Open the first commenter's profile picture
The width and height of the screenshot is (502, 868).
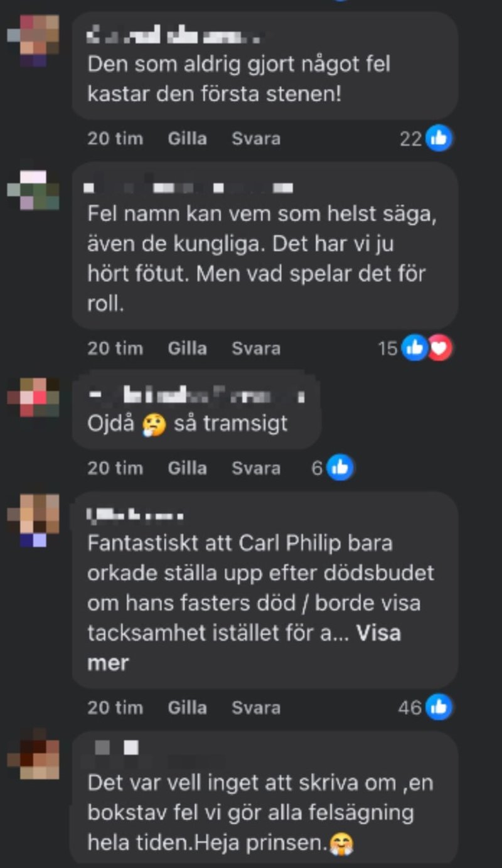33,41
